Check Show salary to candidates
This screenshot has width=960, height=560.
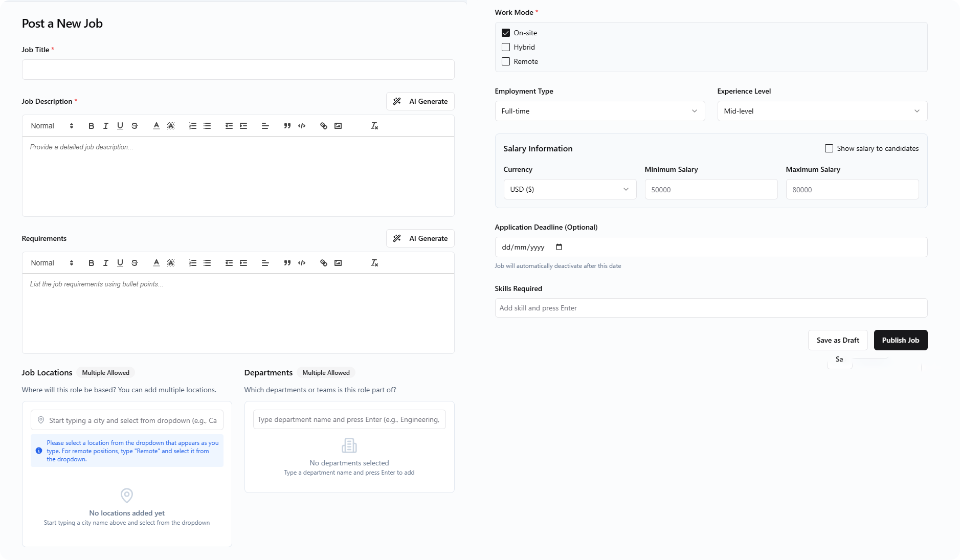pyautogui.click(x=829, y=148)
